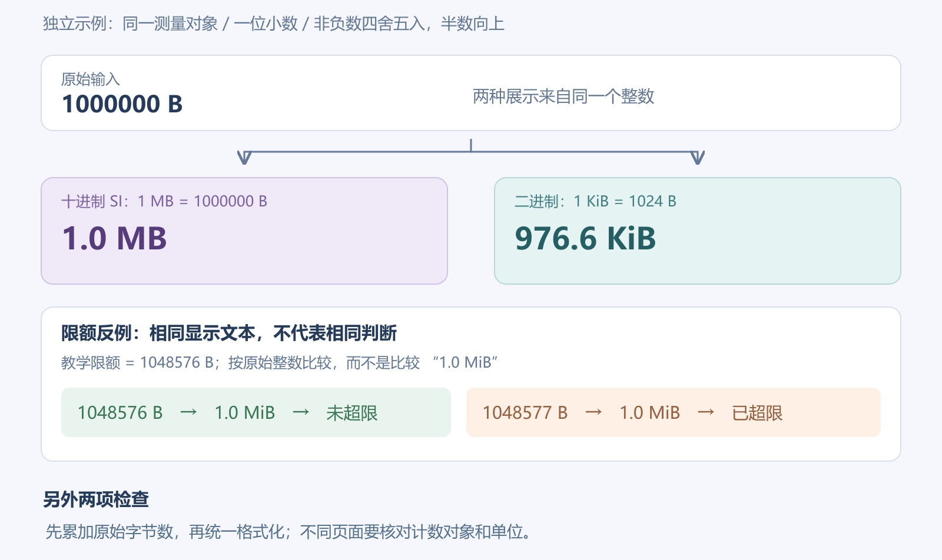Select the 1.0 MB result value
Image resolution: width=942 pixels, height=560 pixels.
click(115, 238)
